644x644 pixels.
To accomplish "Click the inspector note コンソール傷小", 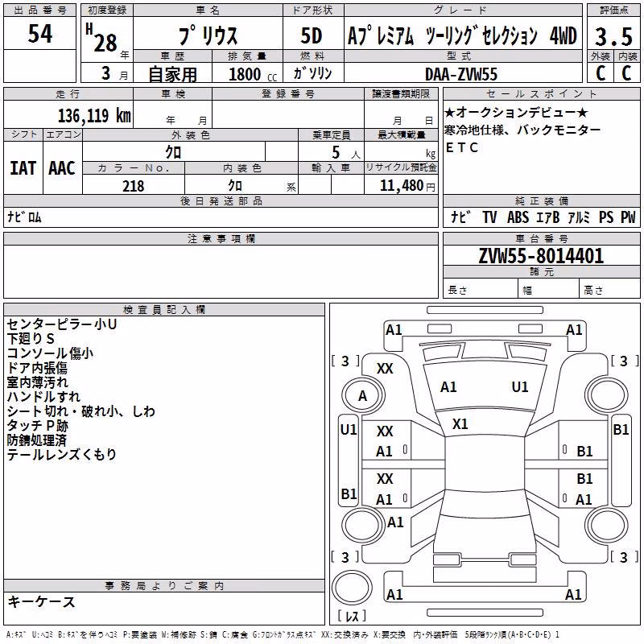I will [50, 353].
